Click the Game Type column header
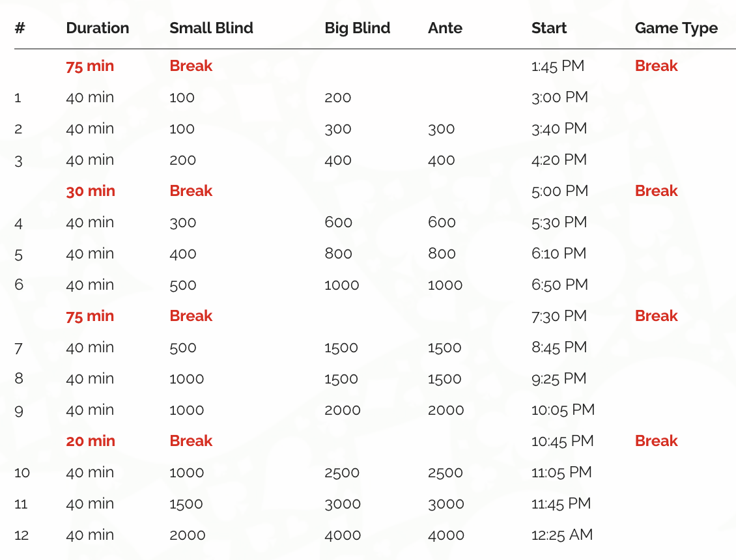The width and height of the screenshot is (736, 560). pos(676,29)
